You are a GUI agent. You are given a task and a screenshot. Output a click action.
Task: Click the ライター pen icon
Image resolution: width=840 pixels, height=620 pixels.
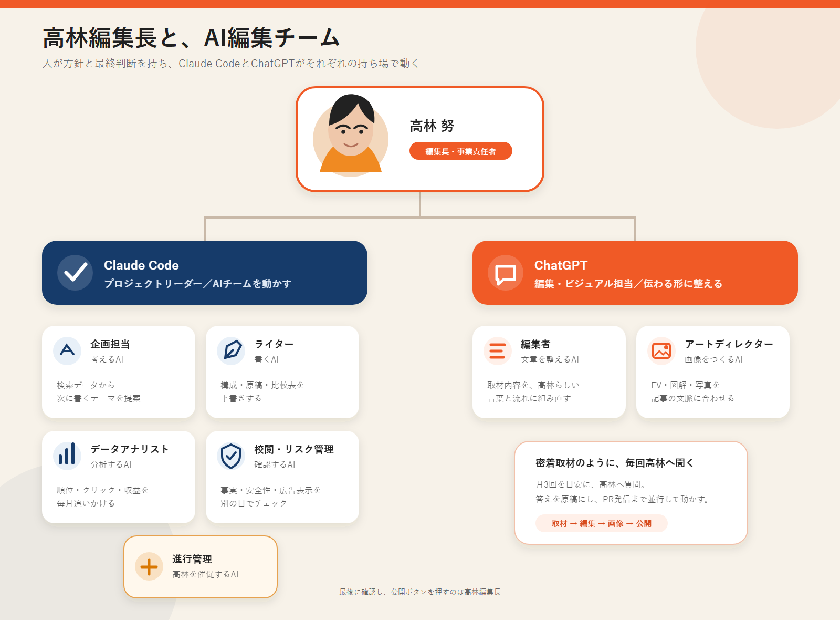(x=231, y=350)
